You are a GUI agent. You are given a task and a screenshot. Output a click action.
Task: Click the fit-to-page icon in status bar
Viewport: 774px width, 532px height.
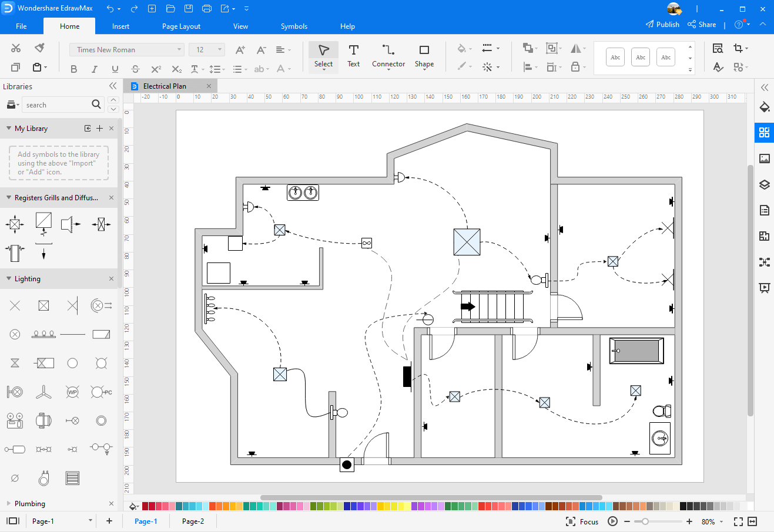(738, 521)
